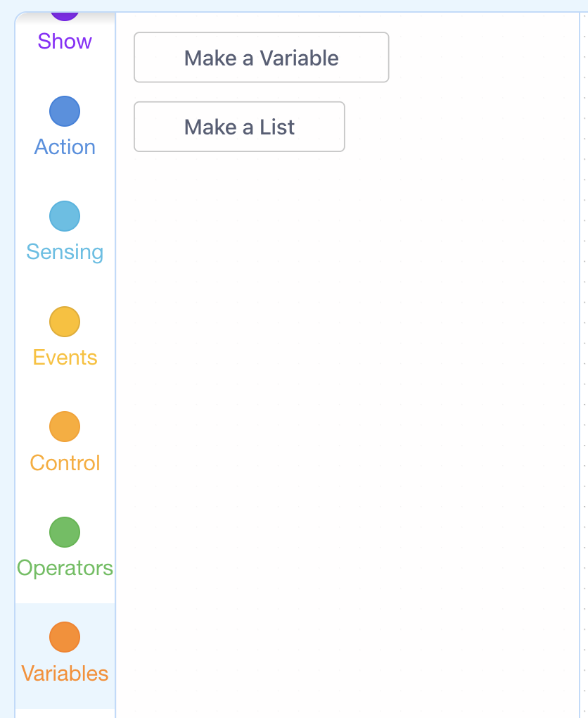The image size is (588, 718).
Task: Select the blue Action category circle
Action: tap(65, 111)
